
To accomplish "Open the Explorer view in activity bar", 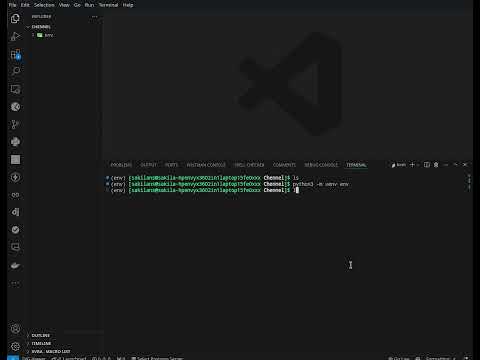I will click(x=15, y=19).
